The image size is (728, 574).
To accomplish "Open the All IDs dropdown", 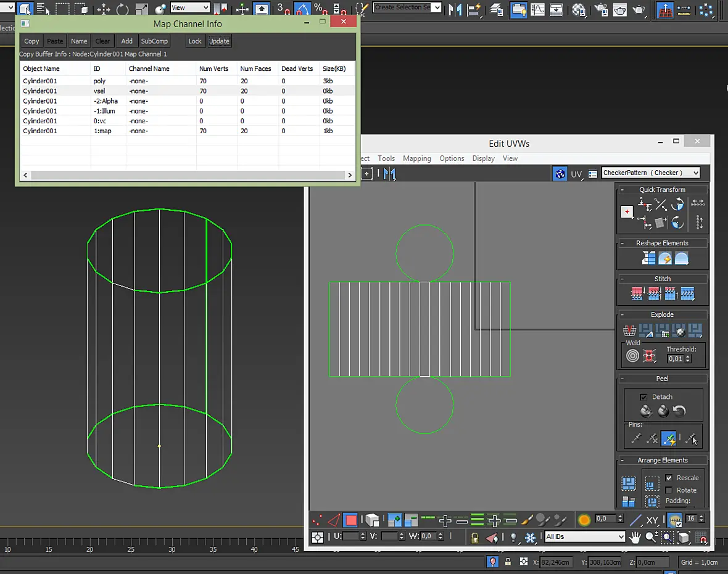I will click(x=584, y=537).
